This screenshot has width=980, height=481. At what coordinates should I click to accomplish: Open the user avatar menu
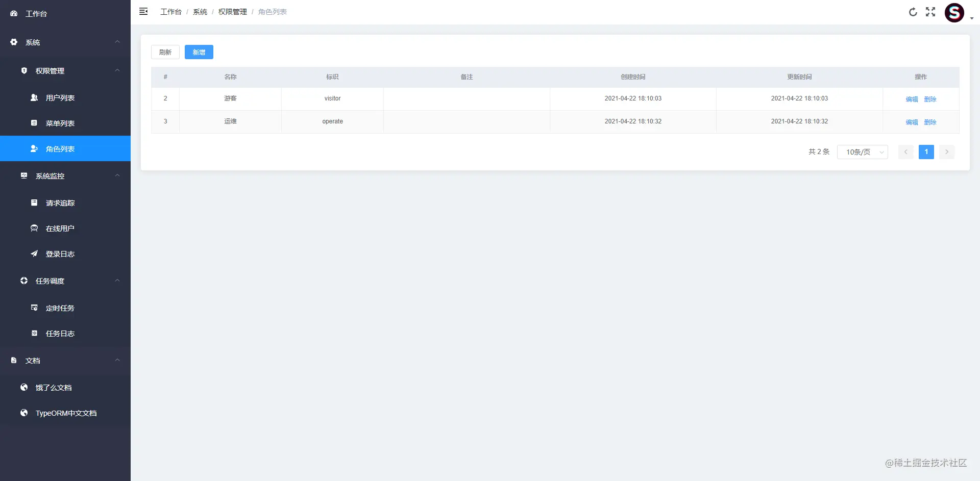pos(954,13)
